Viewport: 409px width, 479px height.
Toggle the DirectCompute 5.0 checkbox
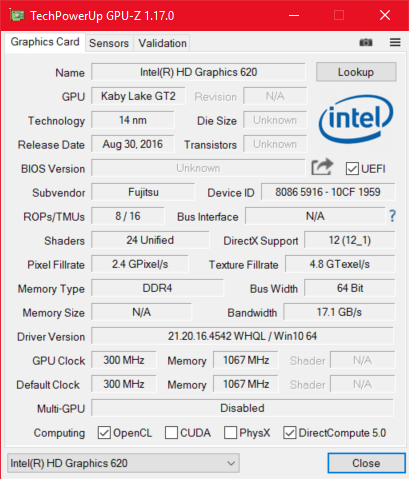coord(289,433)
